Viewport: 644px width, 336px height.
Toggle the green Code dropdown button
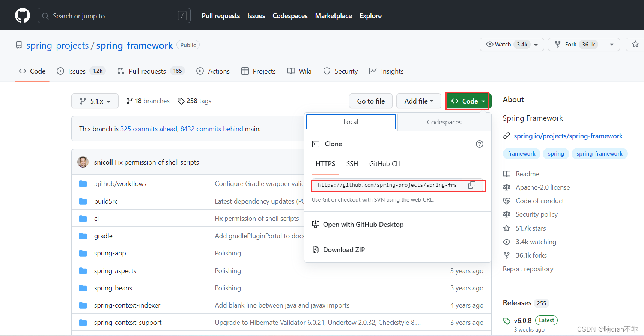[468, 101]
